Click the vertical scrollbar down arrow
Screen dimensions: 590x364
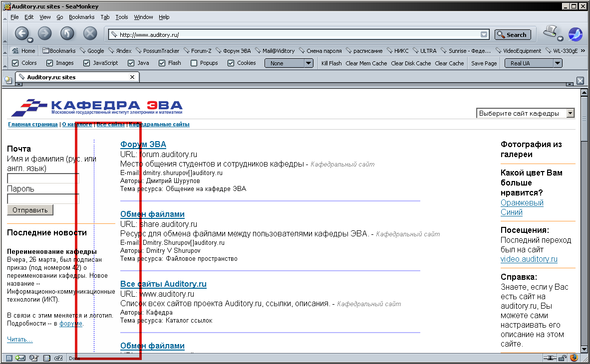coord(584,350)
